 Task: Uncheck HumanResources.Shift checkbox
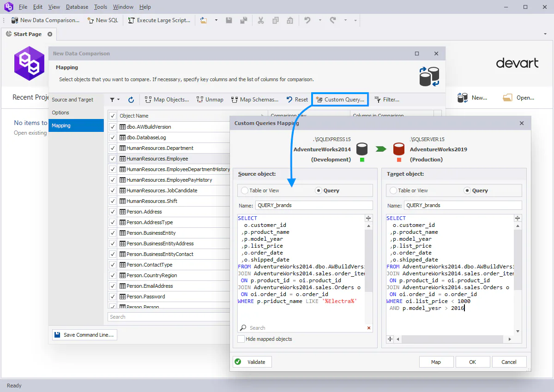113,201
